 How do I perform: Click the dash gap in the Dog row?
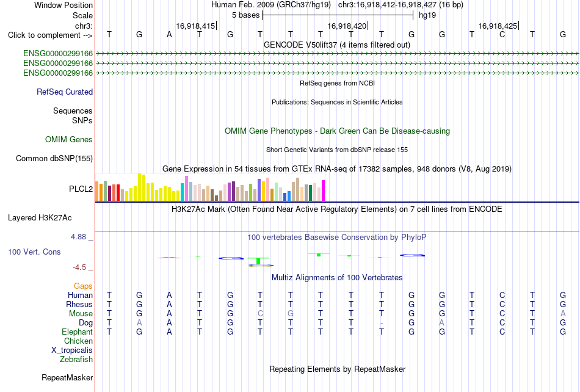tap(382, 323)
